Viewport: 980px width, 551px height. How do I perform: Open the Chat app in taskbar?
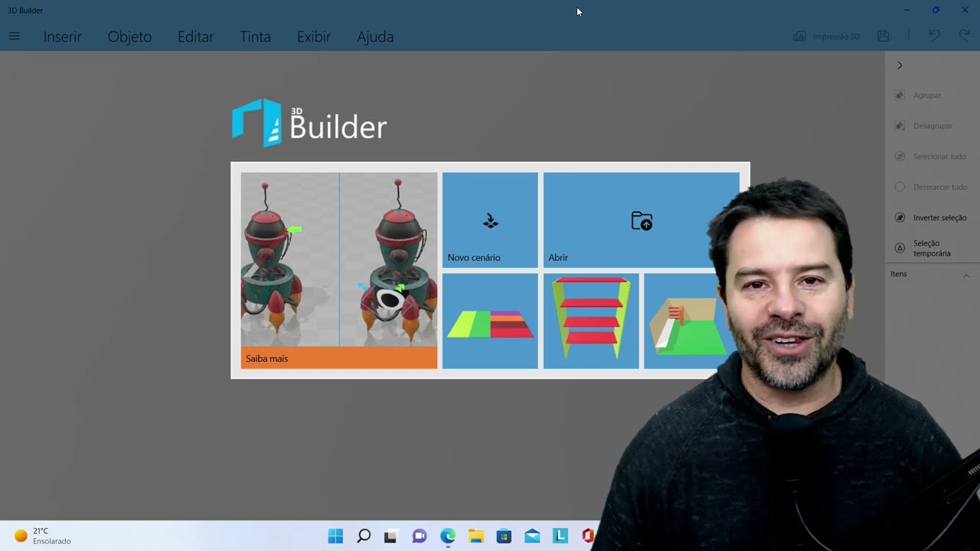(419, 536)
